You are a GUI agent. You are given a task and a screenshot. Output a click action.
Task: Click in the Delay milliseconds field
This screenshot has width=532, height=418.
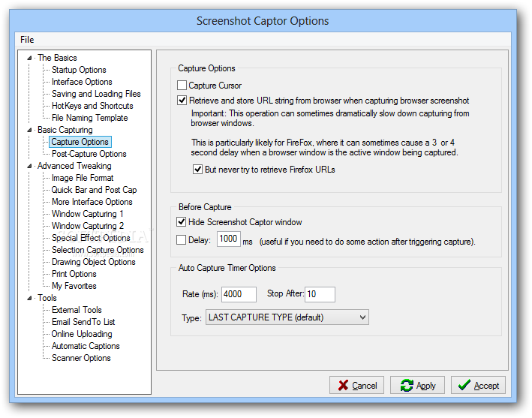pos(229,239)
